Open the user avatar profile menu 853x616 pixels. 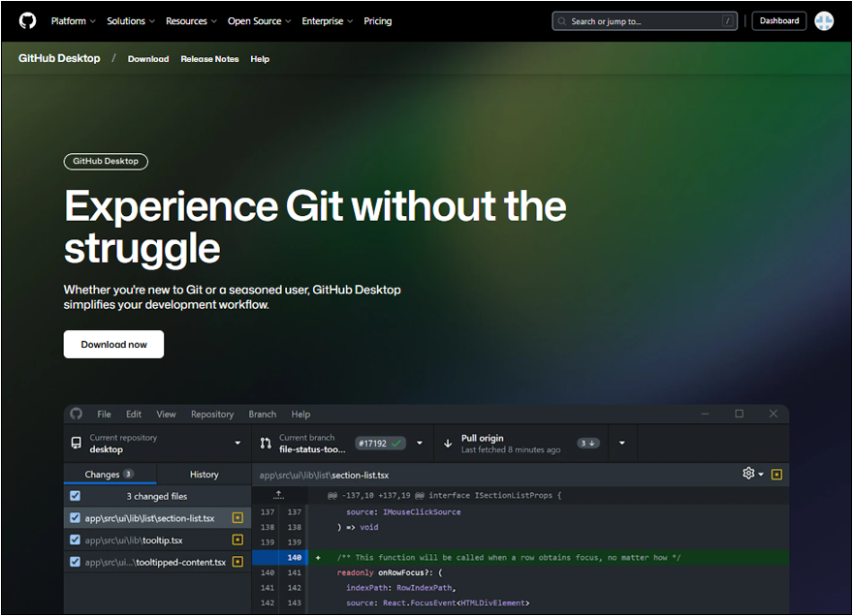coord(824,20)
